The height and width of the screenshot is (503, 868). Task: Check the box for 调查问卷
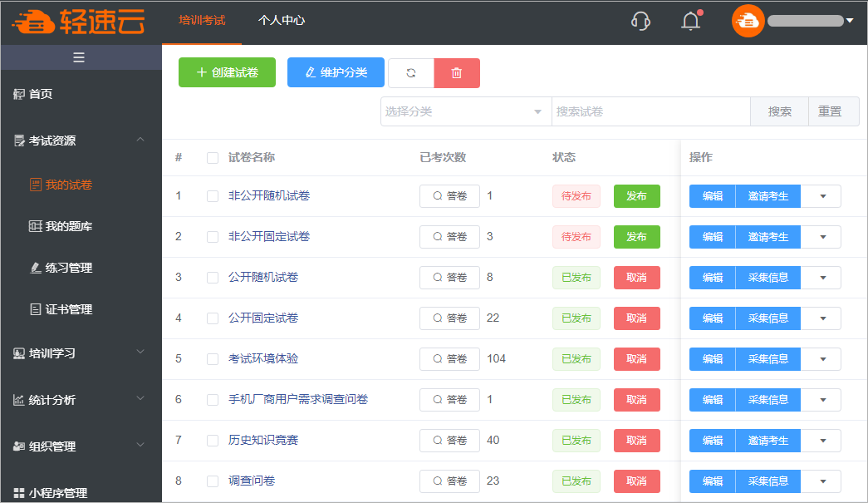213,481
